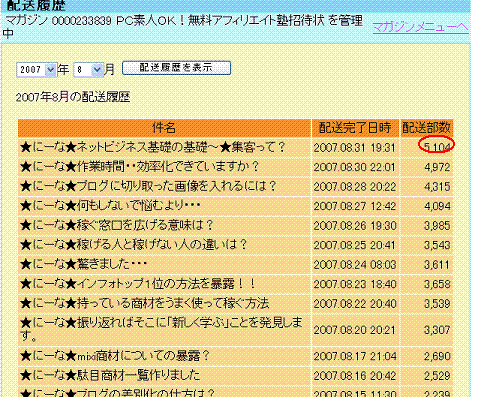
Task: Open the year 2007 dropdown
Action: pyautogui.click(x=36, y=70)
